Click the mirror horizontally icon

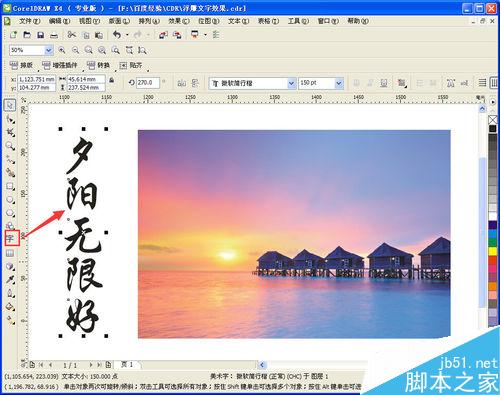[181, 83]
